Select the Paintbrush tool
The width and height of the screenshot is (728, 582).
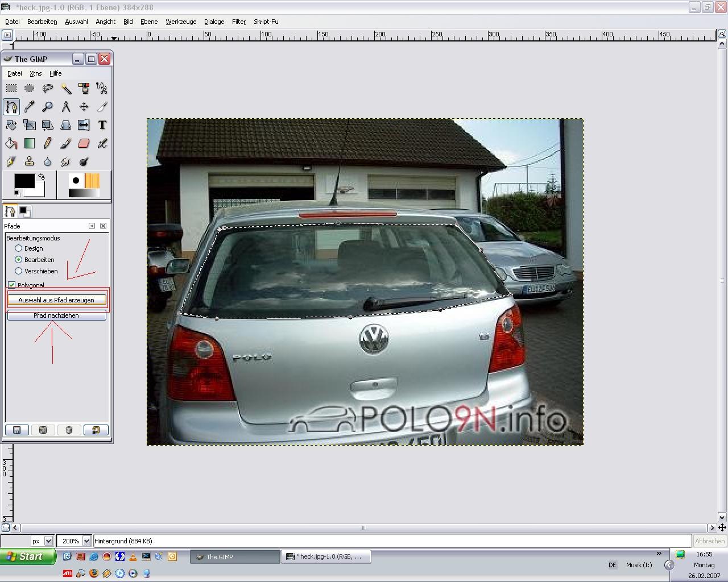click(66, 143)
